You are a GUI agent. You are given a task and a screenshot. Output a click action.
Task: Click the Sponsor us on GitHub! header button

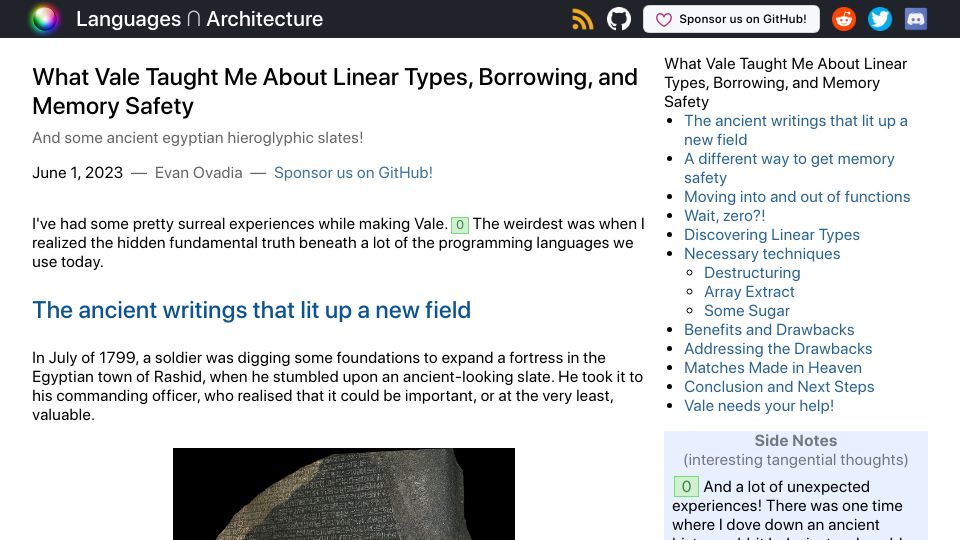point(731,19)
